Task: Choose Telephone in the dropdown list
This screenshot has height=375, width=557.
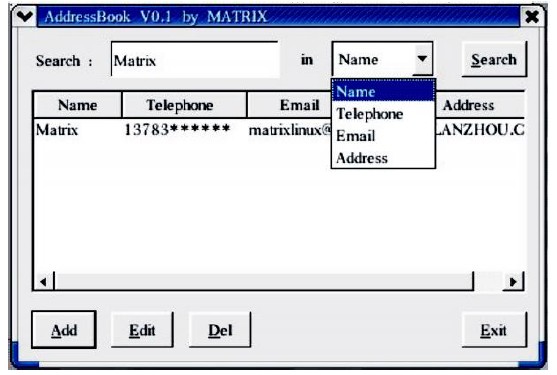Action: (x=383, y=114)
